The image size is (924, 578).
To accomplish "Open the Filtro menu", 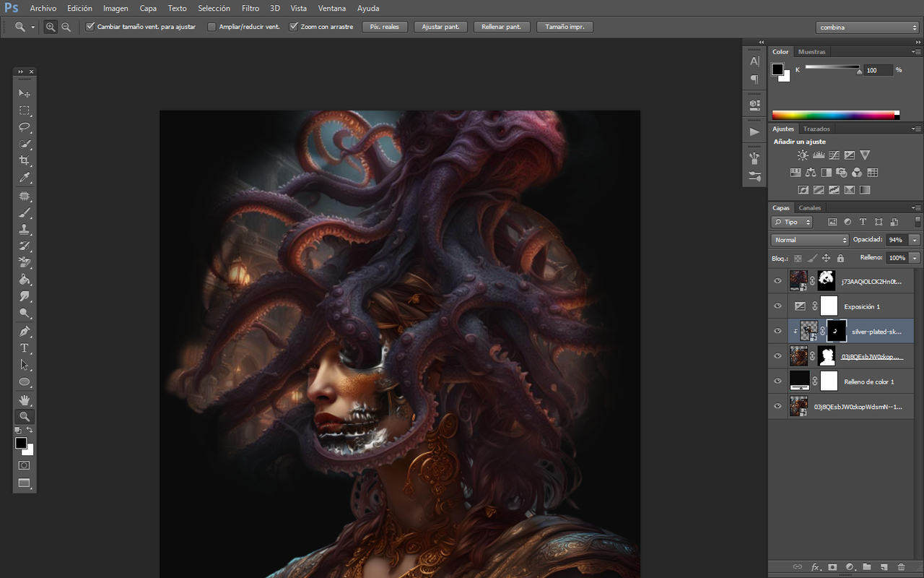I will point(250,9).
